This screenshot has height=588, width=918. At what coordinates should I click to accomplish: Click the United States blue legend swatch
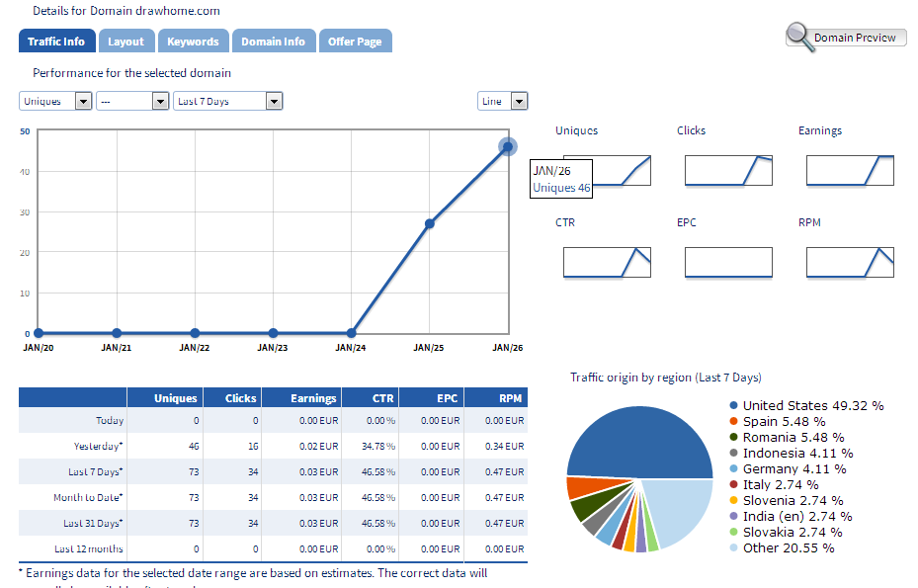click(733, 406)
